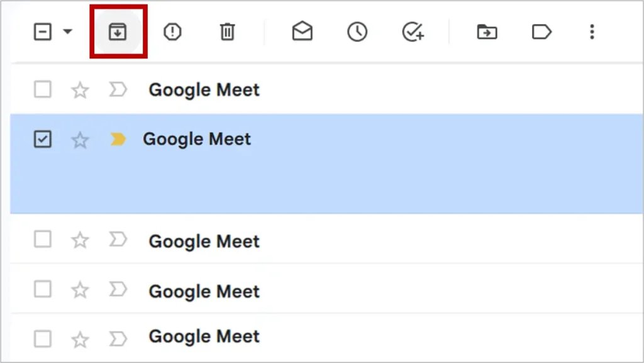Mark the third Google Meet email important
644x363 pixels.
[x=118, y=240]
